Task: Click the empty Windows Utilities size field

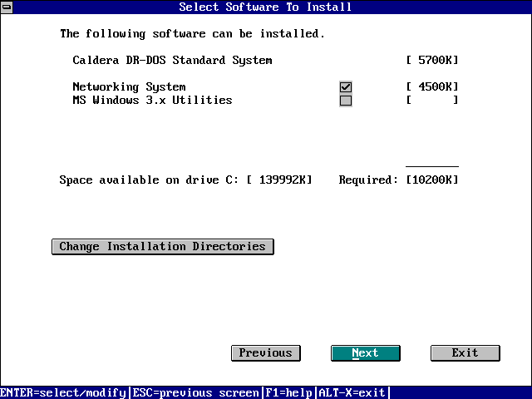Action: [x=432, y=101]
